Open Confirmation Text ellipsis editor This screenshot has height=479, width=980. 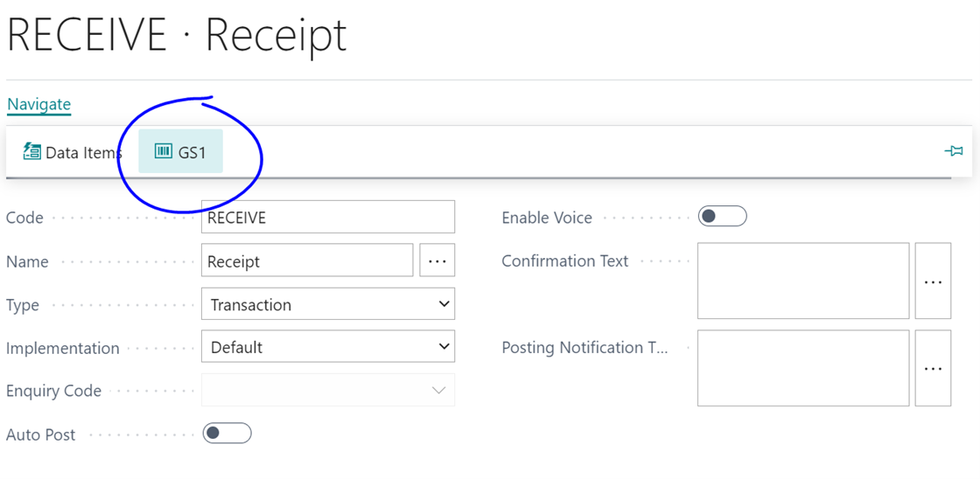point(933,281)
